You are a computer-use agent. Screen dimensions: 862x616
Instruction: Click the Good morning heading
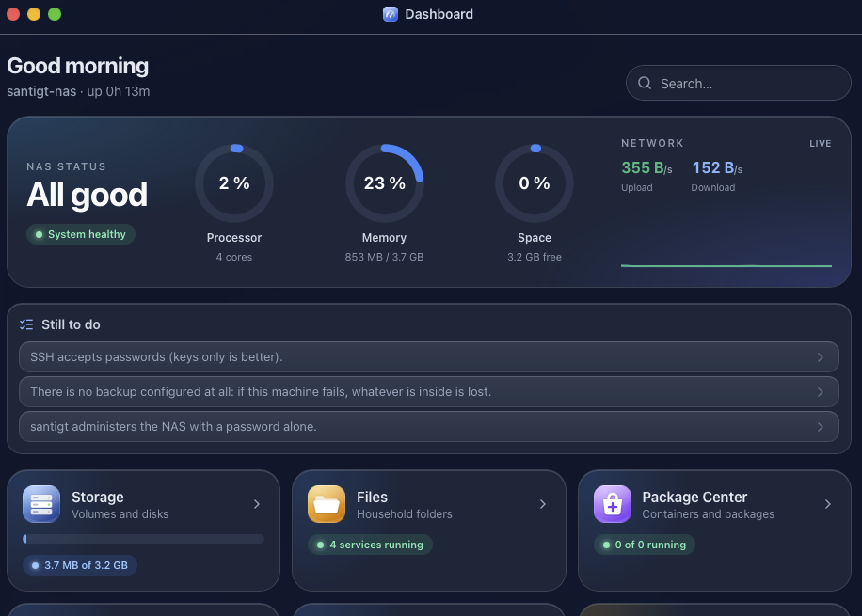click(77, 66)
